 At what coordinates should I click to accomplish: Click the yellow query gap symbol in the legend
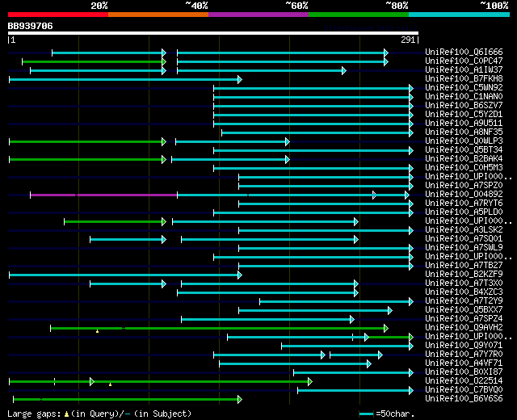(x=66, y=414)
